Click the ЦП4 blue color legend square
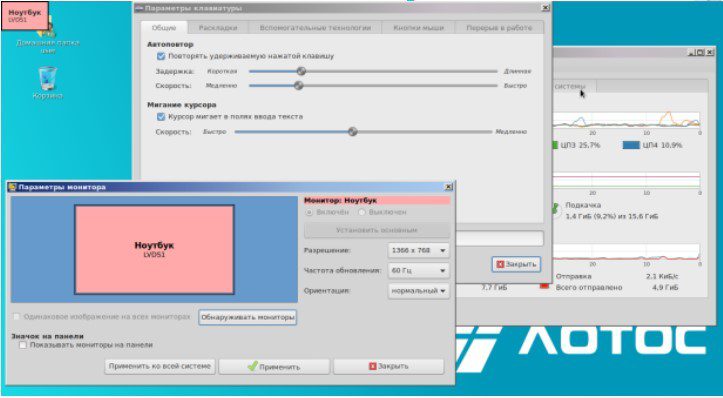Viewport: 723px width, 398px height. pos(631,145)
